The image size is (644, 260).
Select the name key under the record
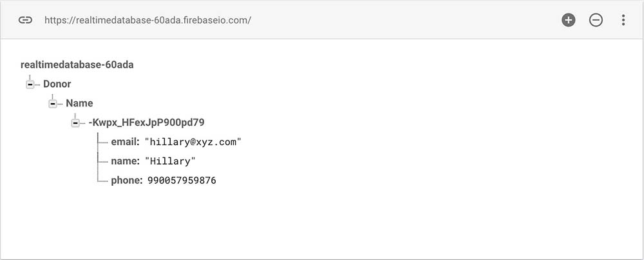(124, 161)
